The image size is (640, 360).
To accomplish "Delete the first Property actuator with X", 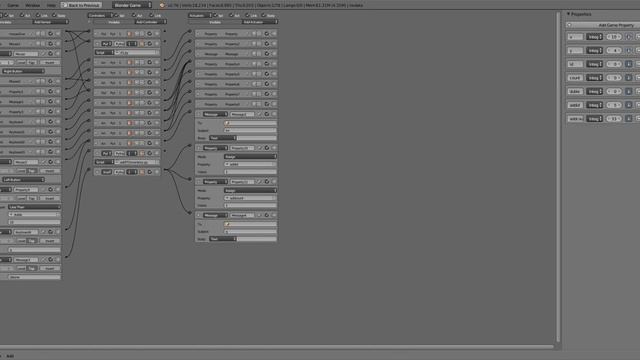I will point(274,33).
